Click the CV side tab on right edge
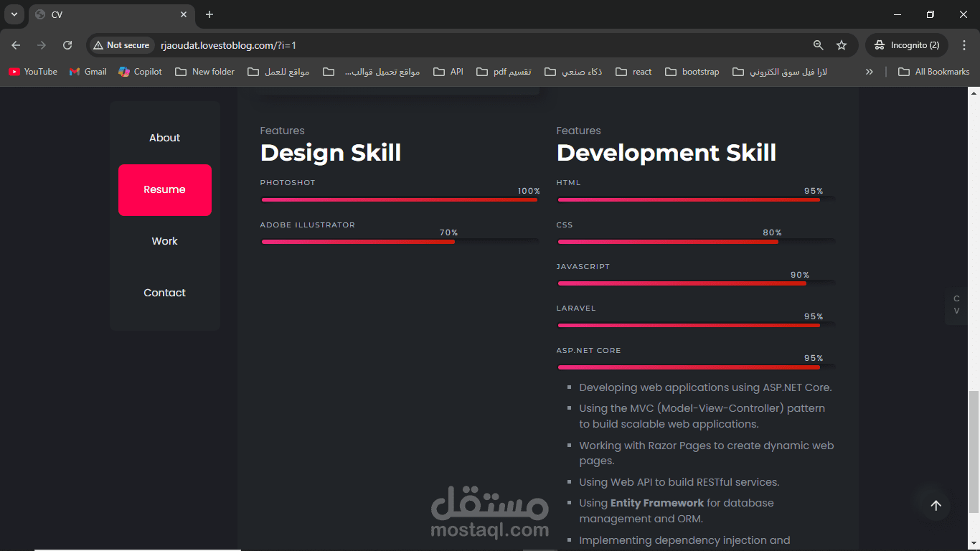 pos(956,305)
